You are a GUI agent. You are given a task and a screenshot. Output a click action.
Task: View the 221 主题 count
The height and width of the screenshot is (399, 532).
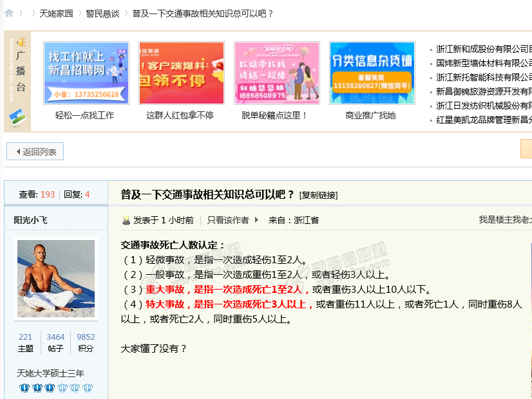click(x=26, y=342)
